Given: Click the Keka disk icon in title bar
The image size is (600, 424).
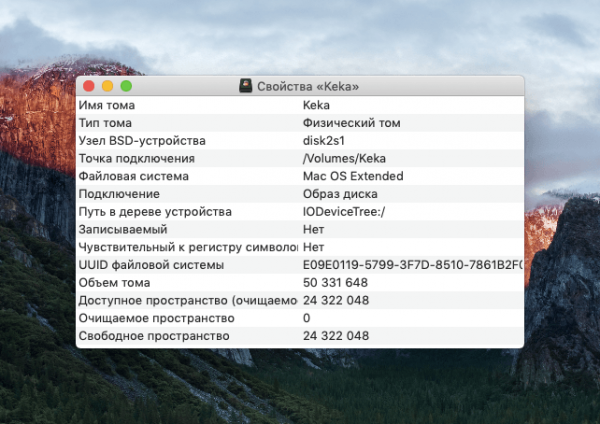Looking at the screenshot, I should coord(246,86).
